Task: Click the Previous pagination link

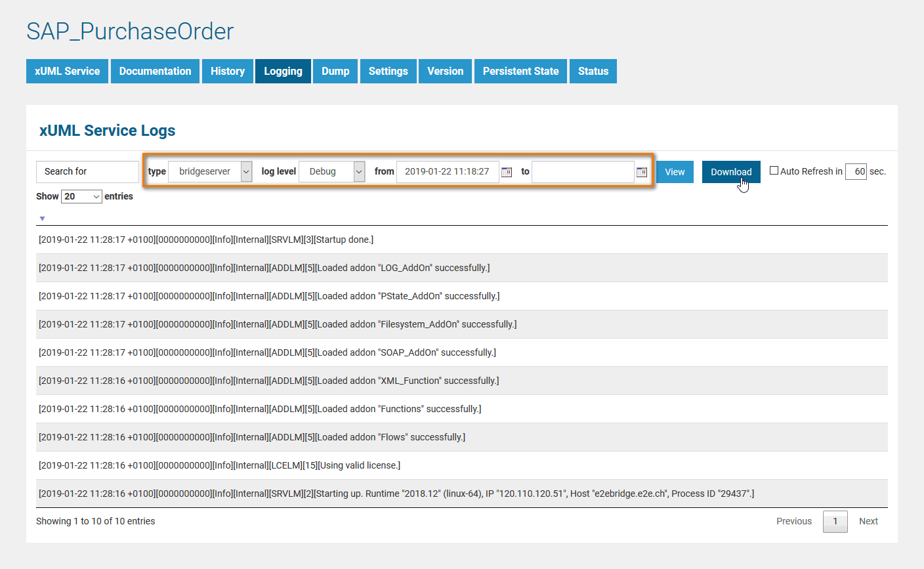Action: 793,521
